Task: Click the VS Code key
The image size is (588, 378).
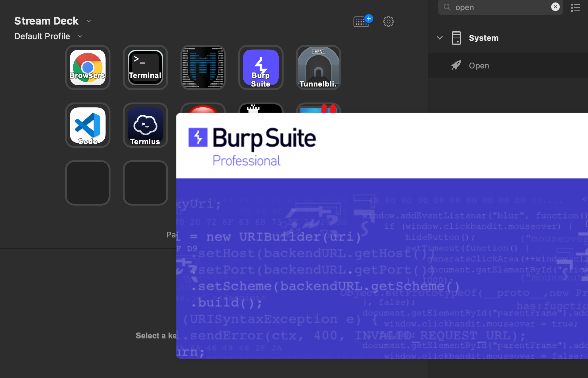Action: tap(88, 125)
